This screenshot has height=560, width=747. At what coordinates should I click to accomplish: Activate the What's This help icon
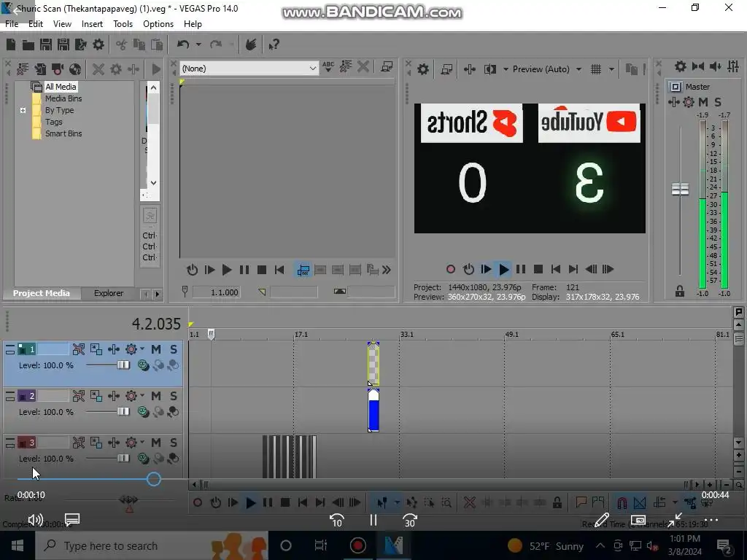274,44
